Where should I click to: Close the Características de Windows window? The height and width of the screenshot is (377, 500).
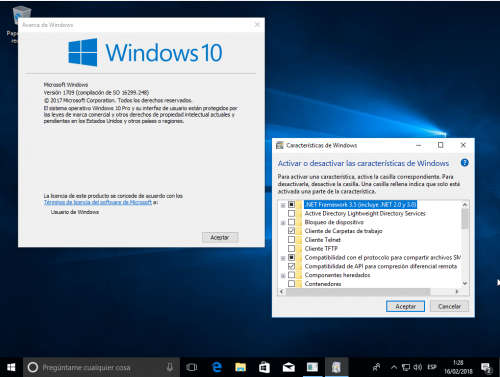[463, 145]
